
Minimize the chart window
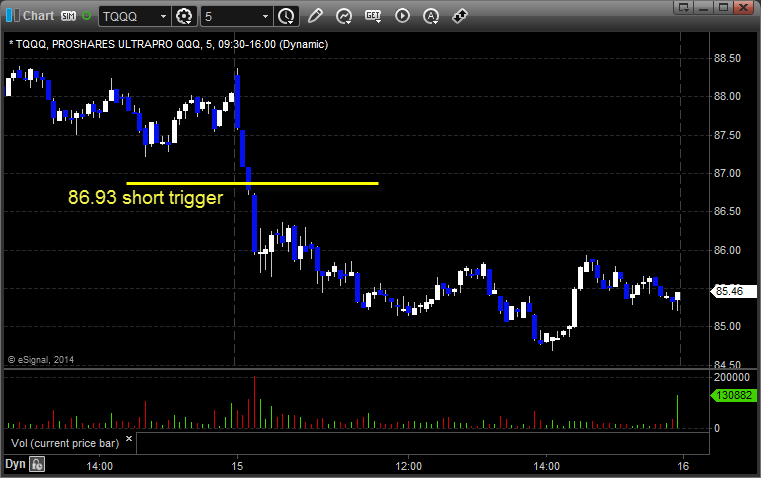(x=704, y=7)
